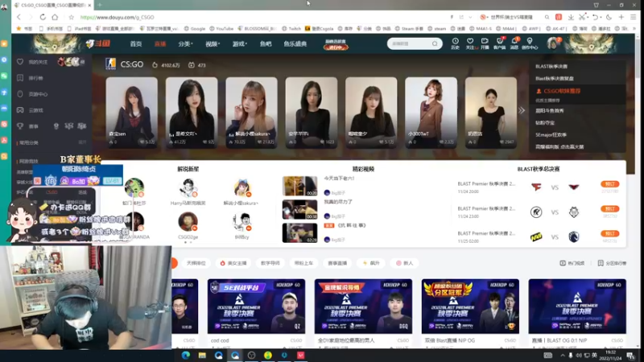Go to 首页 in the Douyu nav
Image resolution: width=644 pixels, height=362 pixels.
(x=136, y=44)
